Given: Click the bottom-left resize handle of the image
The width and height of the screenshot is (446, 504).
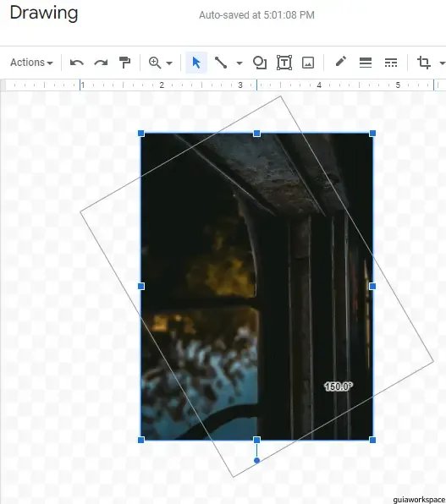Looking at the screenshot, I should pos(141,440).
